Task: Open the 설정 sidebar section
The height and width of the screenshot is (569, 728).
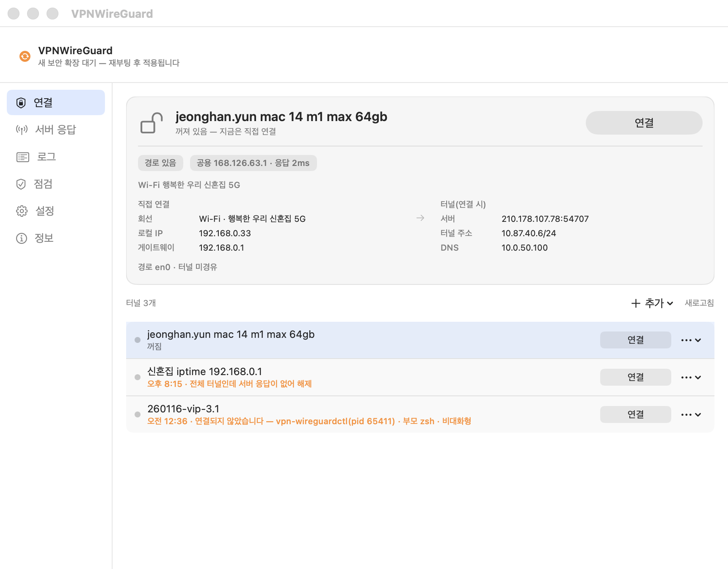Action: coord(56,211)
